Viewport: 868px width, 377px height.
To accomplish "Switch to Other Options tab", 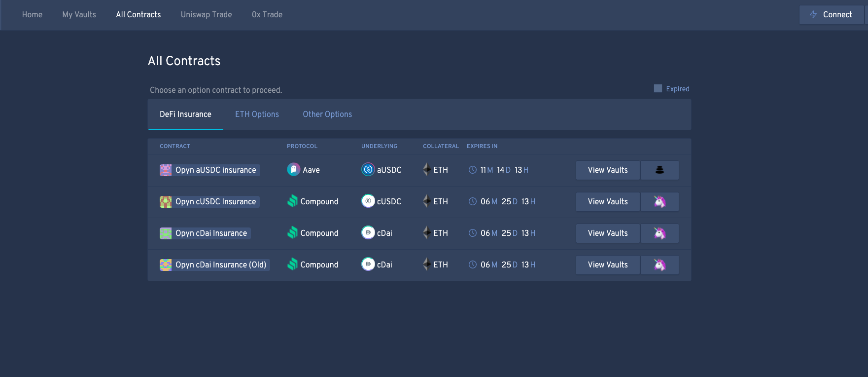I will pyautogui.click(x=327, y=114).
